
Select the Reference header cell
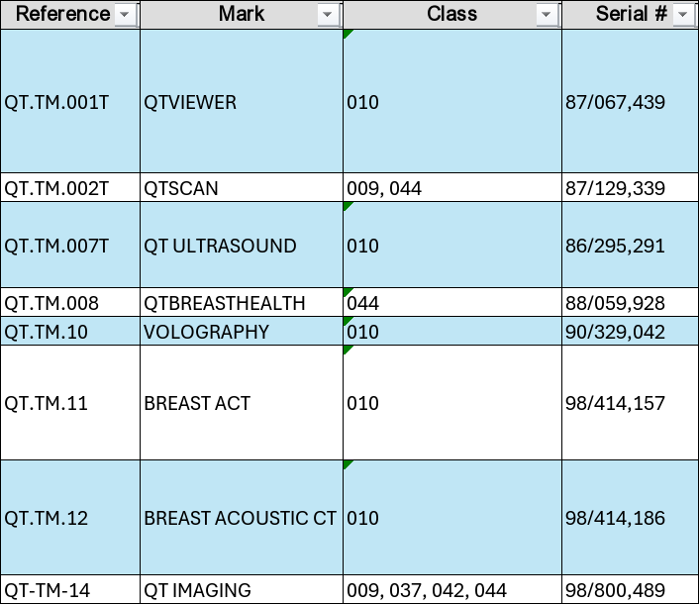tap(59, 15)
